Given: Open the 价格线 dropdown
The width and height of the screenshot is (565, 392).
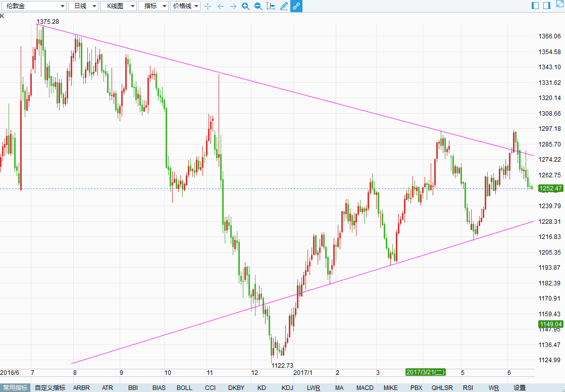Looking at the screenshot, I should pyautogui.click(x=185, y=6).
